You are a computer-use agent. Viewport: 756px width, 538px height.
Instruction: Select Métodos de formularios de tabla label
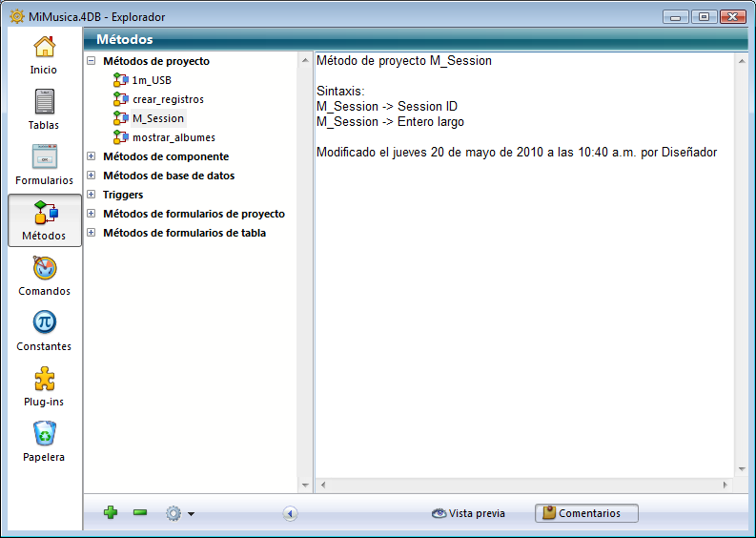point(184,233)
